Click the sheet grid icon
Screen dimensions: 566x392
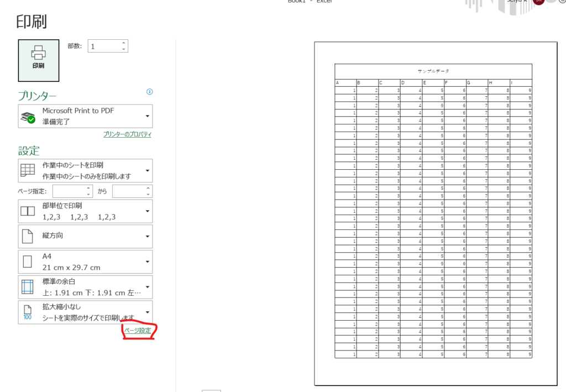pyautogui.click(x=28, y=171)
